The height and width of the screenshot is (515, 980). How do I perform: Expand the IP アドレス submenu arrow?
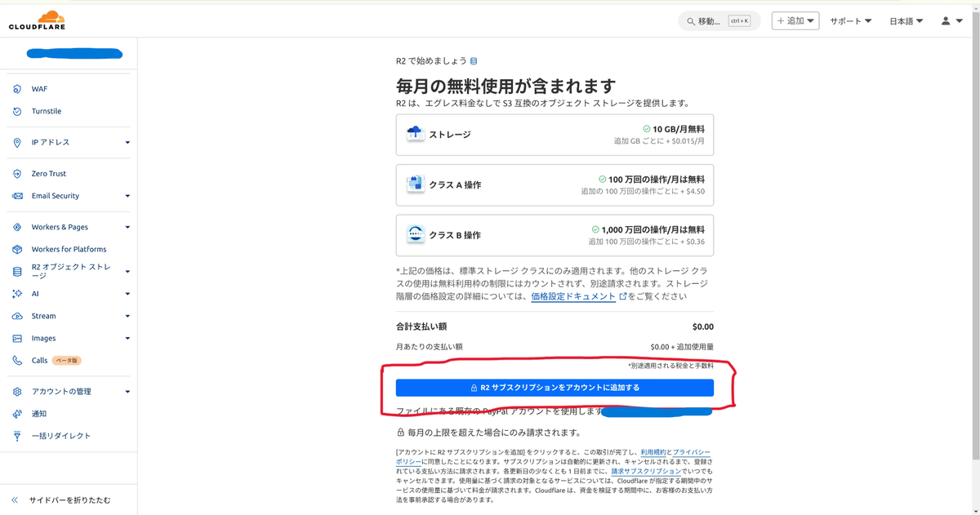pos(127,142)
